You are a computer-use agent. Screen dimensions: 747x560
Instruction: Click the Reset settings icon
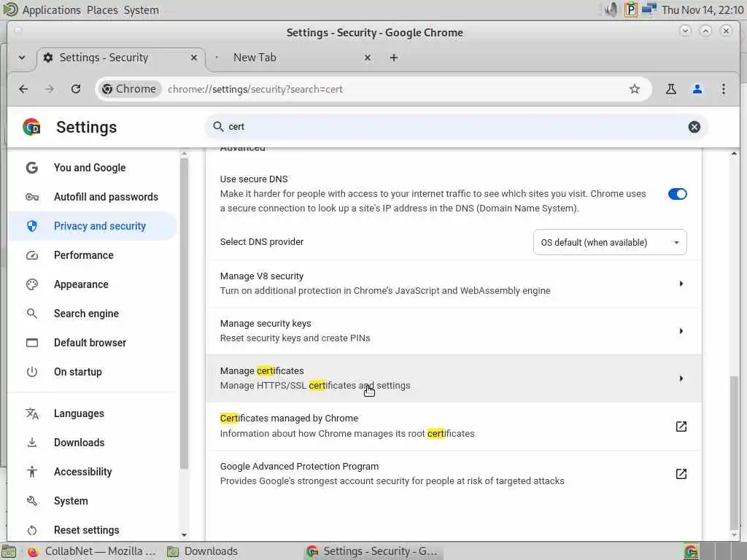point(32,530)
